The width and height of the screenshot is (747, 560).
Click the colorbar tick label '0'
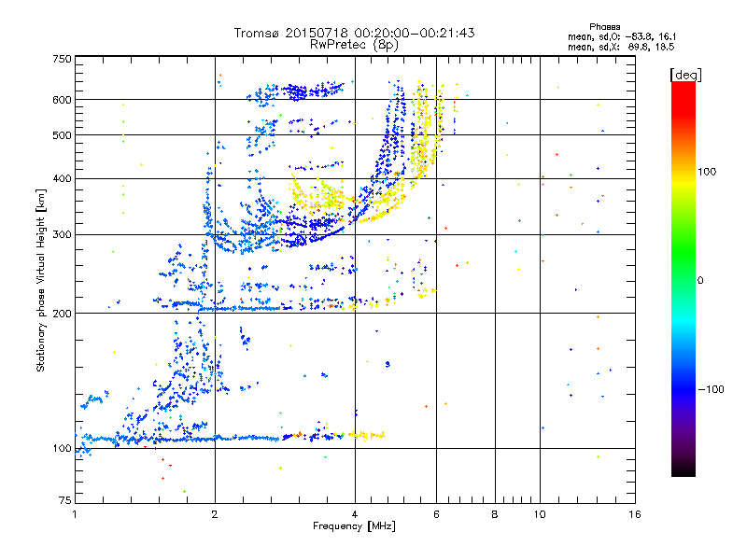coord(700,281)
